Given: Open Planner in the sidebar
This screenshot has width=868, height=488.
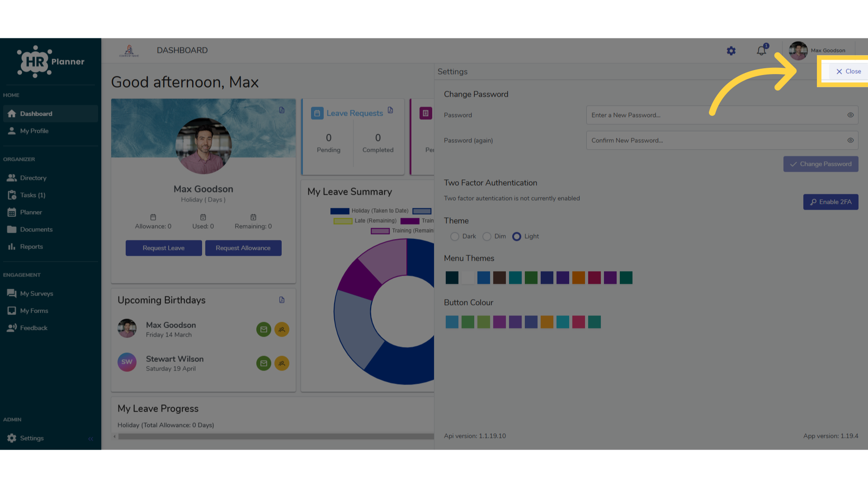Looking at the screenshot, I should (51, 212).
